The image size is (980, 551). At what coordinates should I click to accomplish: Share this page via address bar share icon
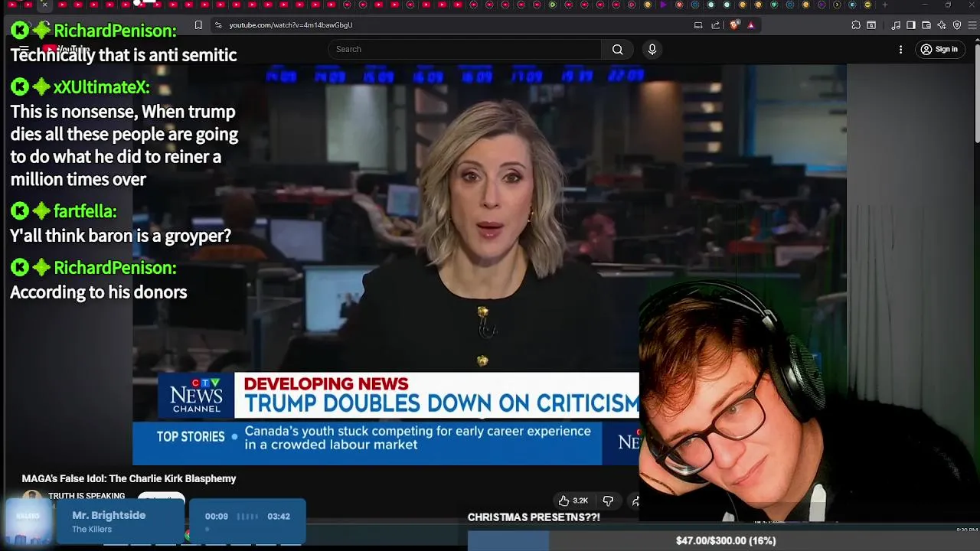point(716,25)
